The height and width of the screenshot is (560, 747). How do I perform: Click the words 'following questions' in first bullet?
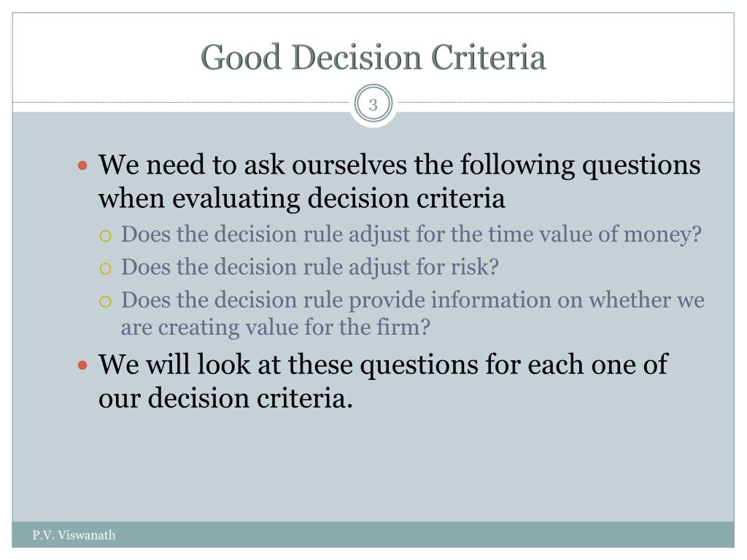580,165
